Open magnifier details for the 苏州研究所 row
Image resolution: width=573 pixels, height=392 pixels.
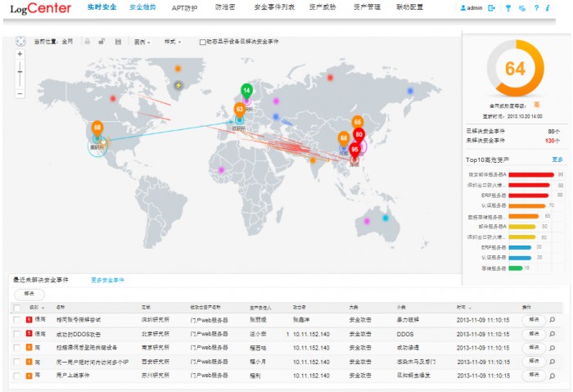click(x=553, y=376)
